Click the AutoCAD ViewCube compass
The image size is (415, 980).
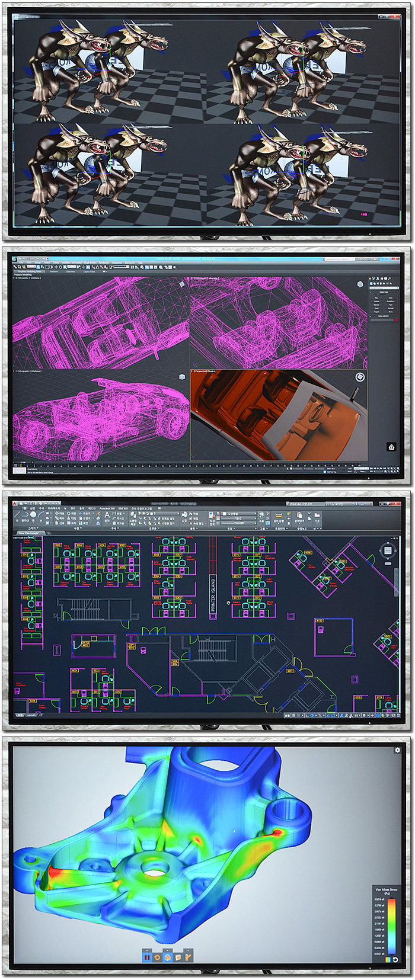[387, 550]
